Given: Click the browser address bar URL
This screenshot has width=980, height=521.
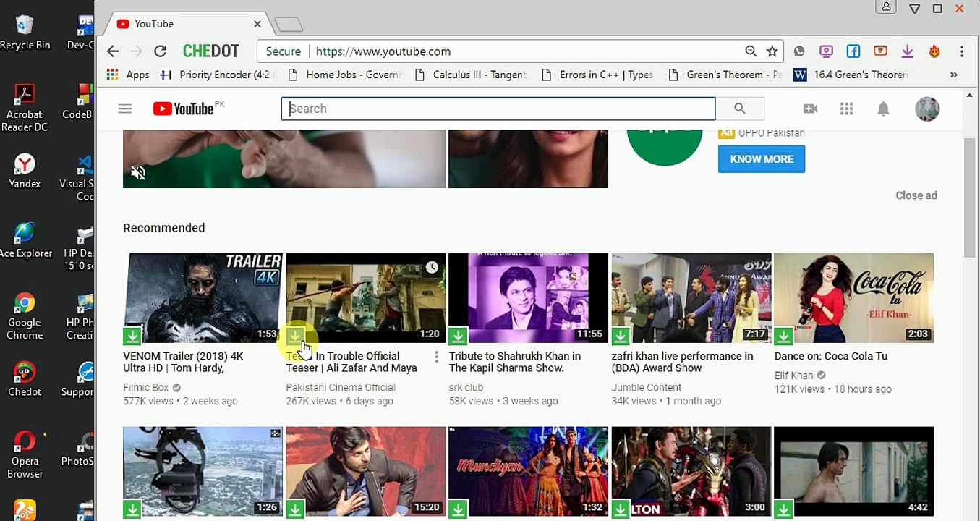Looking at the screenshot, I should [383, 51].
